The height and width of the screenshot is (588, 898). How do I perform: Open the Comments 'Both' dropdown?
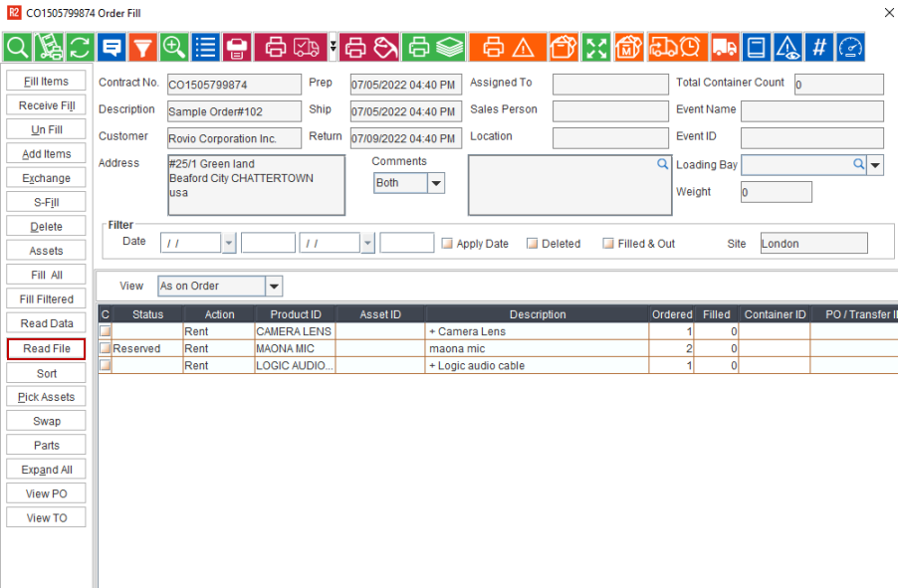[436, 183]
